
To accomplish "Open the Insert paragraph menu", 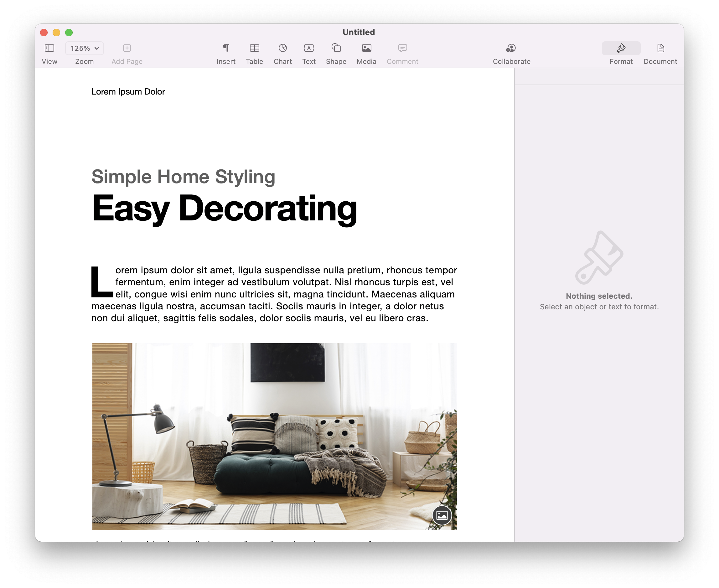I will point(226,48).
